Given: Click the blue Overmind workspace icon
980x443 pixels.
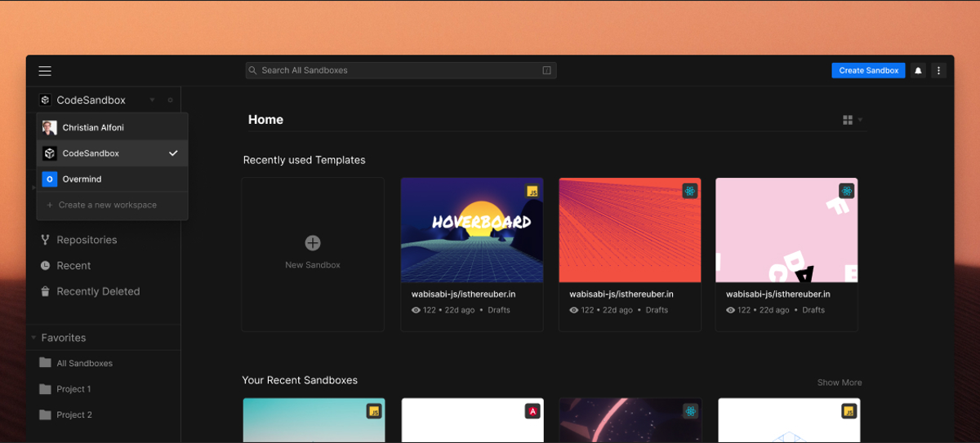Looking at the screenshot, I should (x=50, y=179).
